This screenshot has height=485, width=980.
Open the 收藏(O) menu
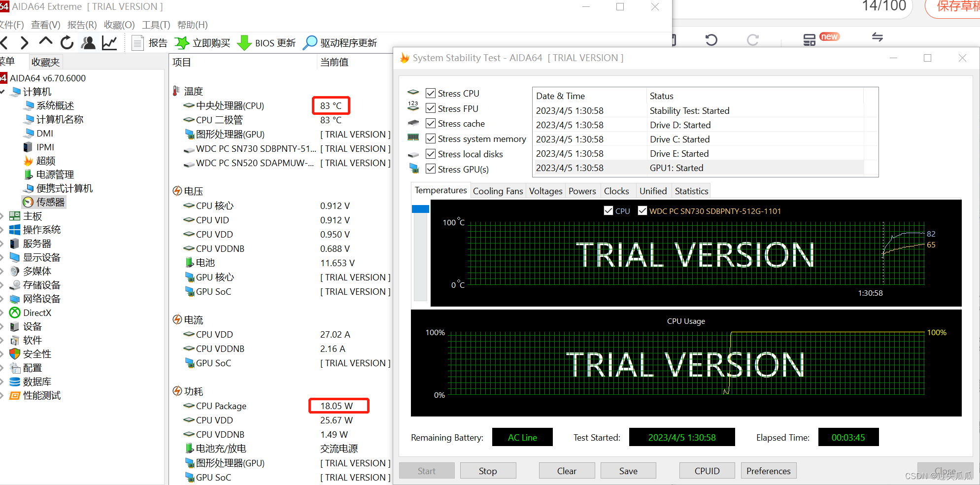click(x=119, y=25)
